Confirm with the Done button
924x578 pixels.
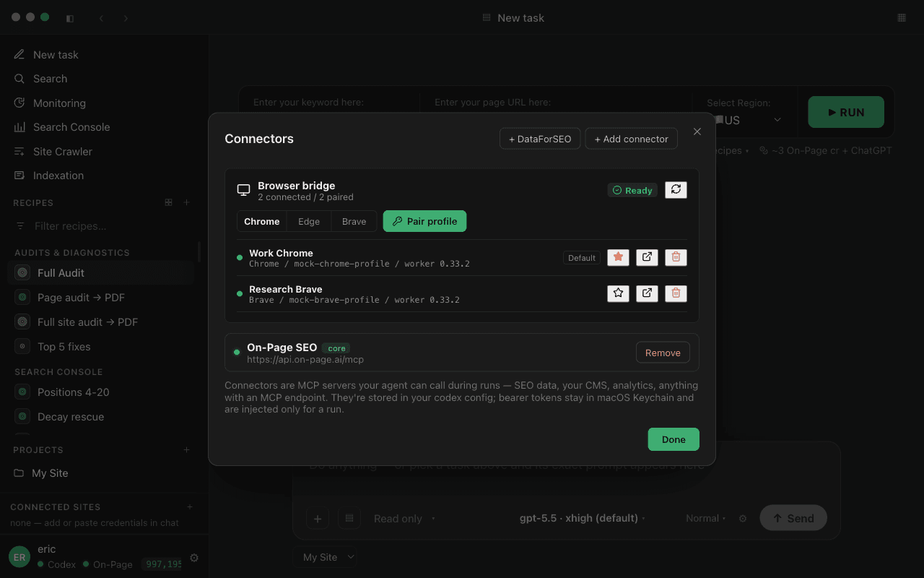point(674,439)
